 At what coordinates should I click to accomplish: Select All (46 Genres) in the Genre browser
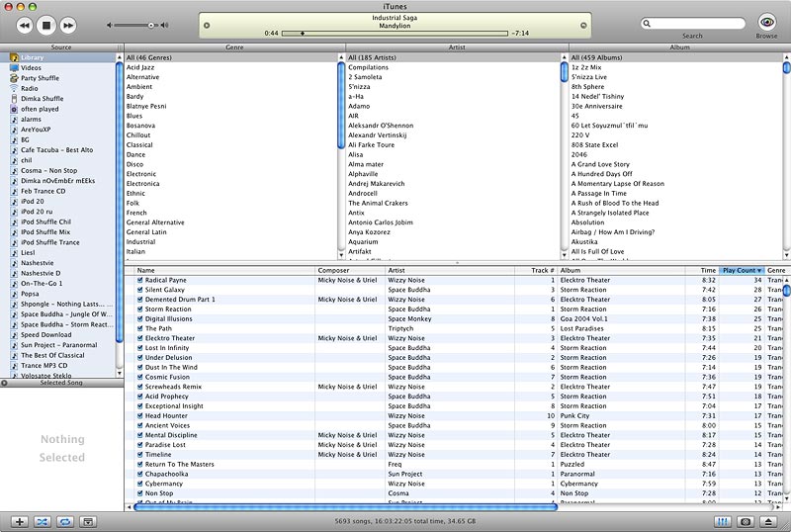pyautogui.click(x=231, y=57)
